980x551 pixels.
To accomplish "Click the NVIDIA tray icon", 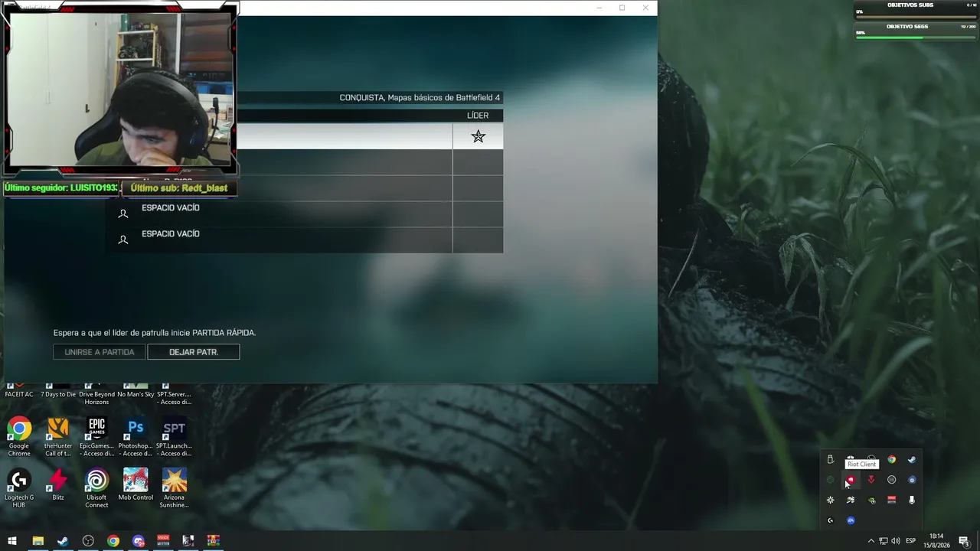I will coord(871,500).
